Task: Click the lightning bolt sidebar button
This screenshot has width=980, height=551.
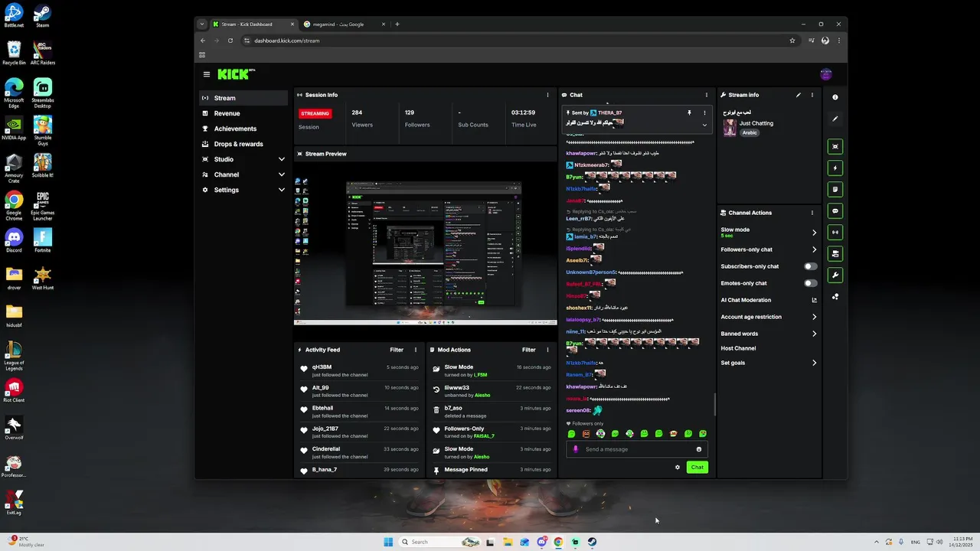Action: [835, 168]
